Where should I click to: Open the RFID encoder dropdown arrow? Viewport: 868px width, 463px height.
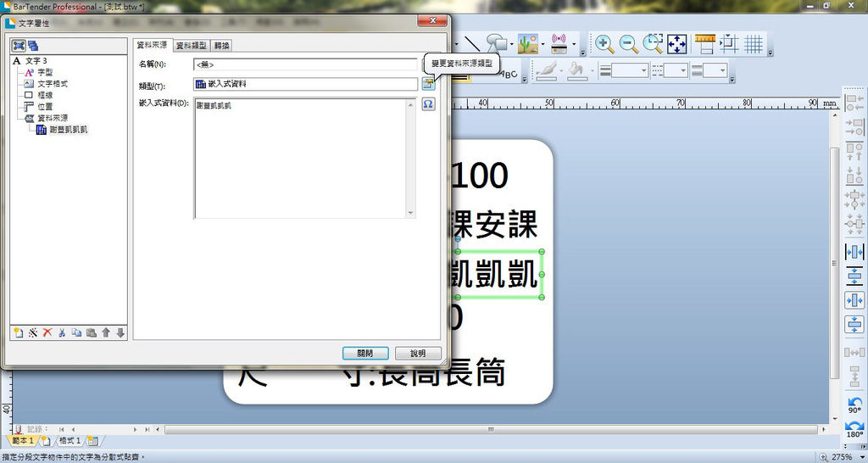point(574,44)
